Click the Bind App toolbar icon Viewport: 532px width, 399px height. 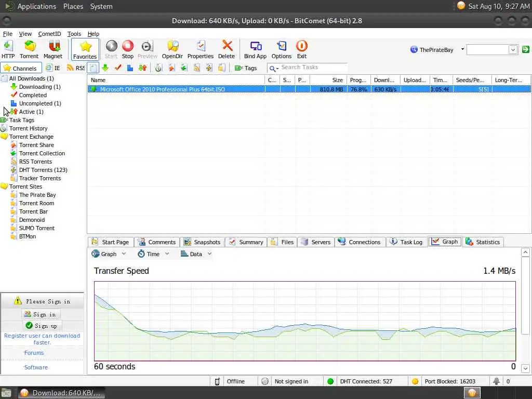click(x=256, y=49)
